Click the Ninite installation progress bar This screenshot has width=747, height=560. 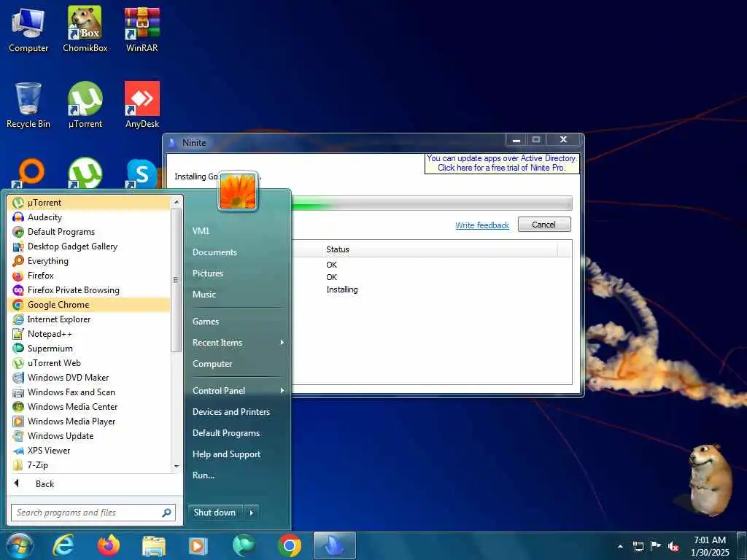pos(432,203)
